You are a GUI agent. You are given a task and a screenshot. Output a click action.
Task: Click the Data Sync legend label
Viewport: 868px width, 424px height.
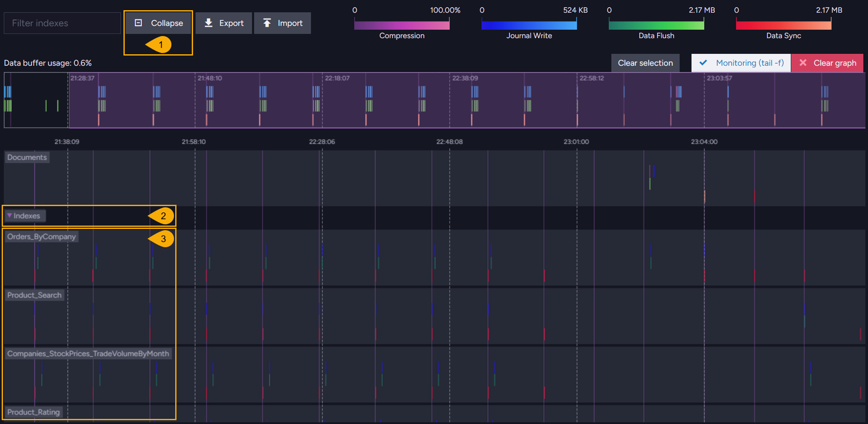click(x=784, y=36)
